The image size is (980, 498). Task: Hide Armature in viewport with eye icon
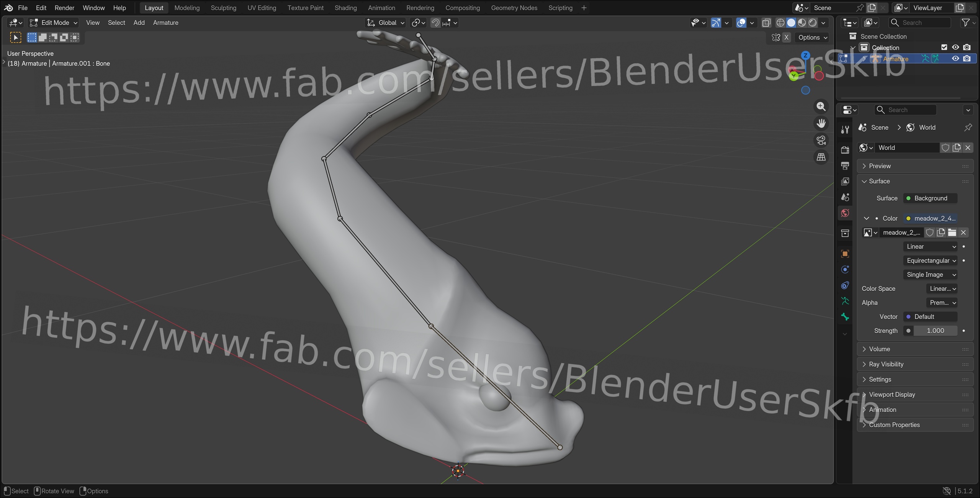[955, 59]
